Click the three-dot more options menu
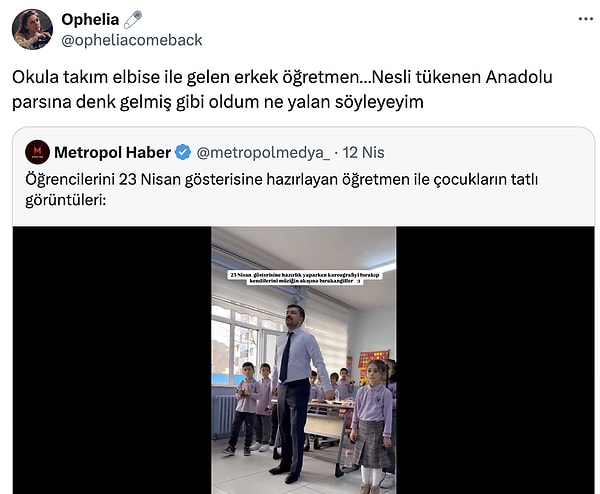This screenshot has height=494, width=600. tap(585, 19)
